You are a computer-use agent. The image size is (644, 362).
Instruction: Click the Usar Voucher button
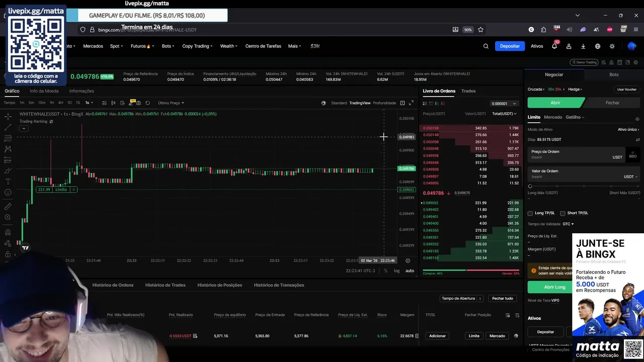click(627, 89)
